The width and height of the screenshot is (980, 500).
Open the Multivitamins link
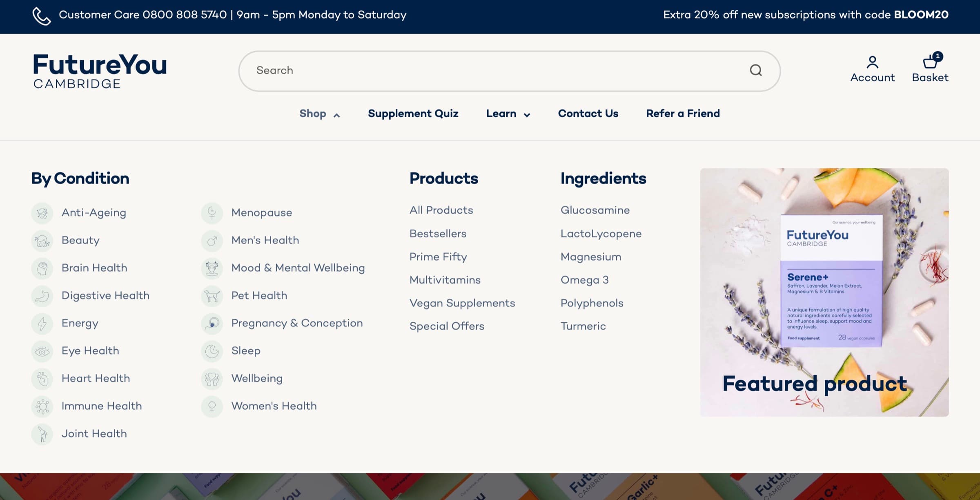click(x=445, y=280)
